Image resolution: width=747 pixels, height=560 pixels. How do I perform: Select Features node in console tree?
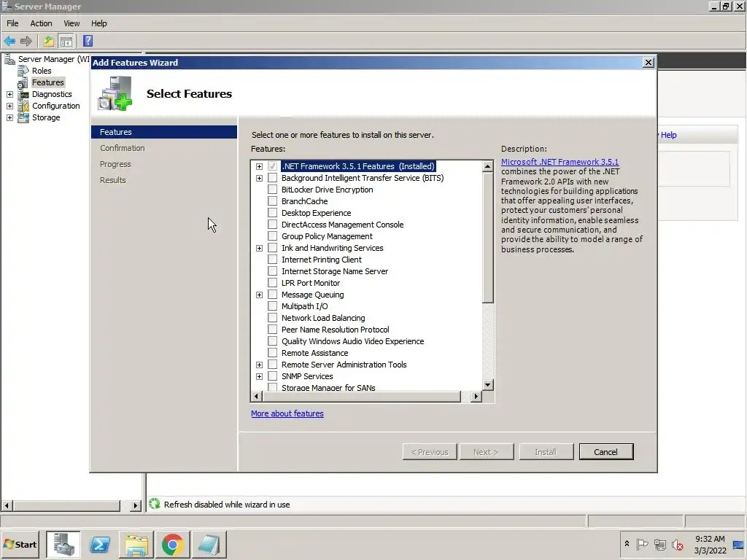tap(47, 82)
